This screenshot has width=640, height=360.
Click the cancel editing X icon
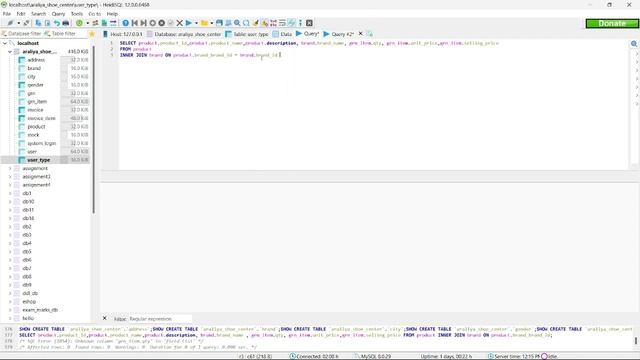pos(180,23)
